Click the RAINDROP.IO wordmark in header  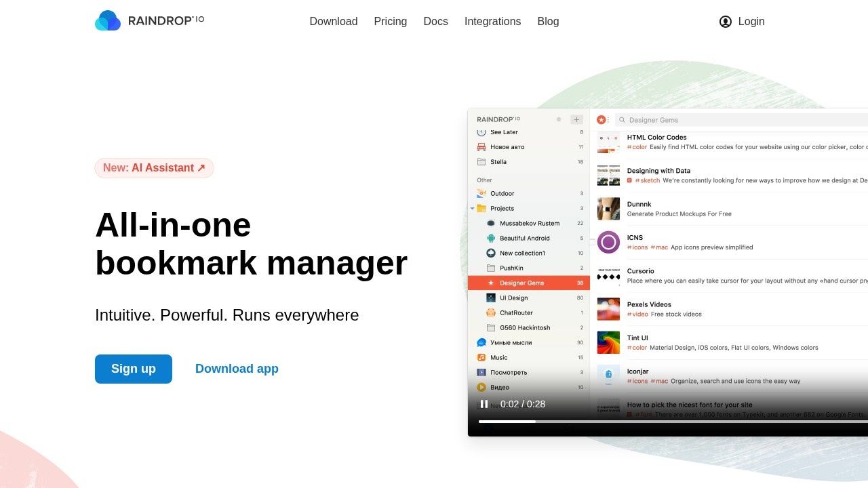click(166, 20)
